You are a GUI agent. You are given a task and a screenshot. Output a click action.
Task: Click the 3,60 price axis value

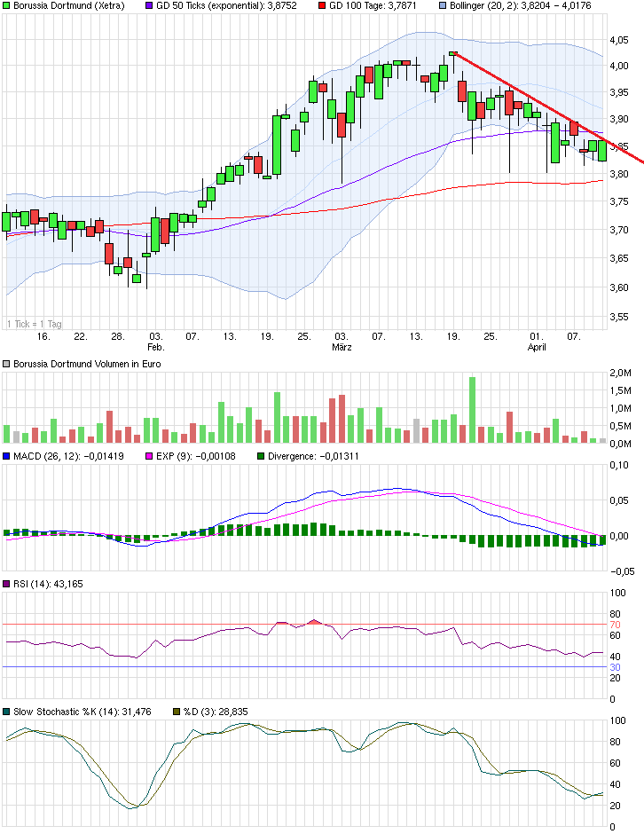pos(619,287)
